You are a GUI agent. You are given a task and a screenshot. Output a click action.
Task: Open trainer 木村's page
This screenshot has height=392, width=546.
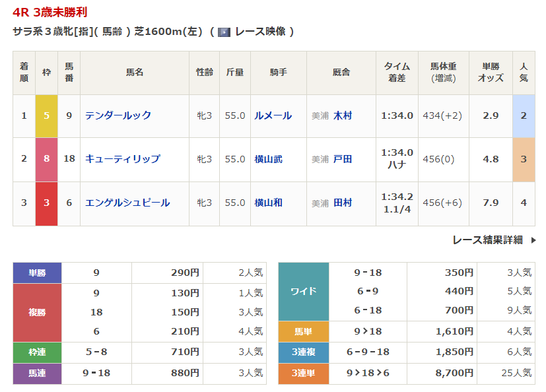(x=343, y=115)
